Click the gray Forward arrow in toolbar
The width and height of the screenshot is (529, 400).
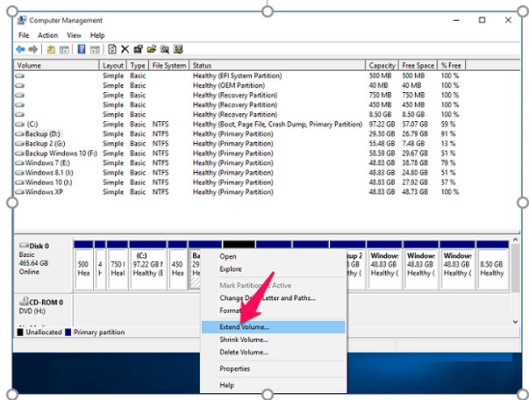(33, 50)
